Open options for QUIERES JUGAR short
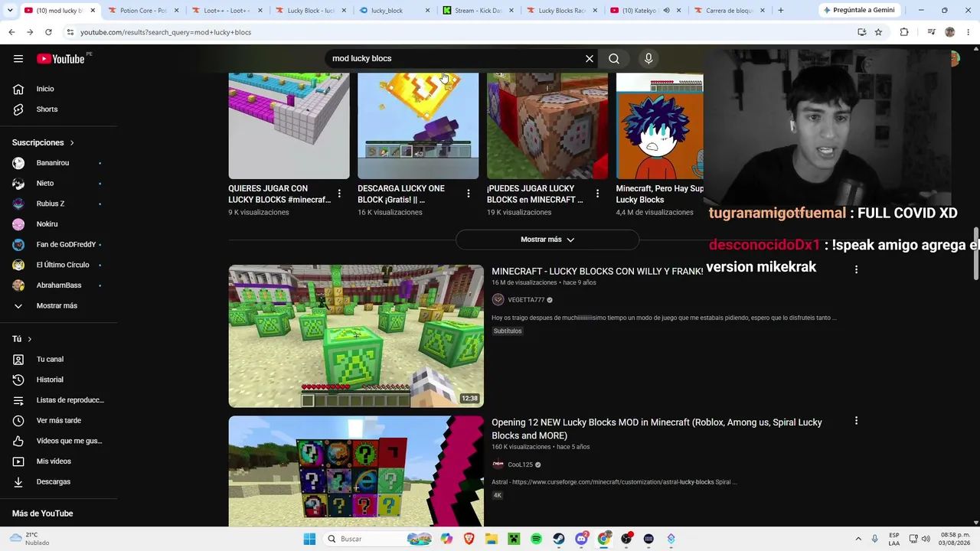This screenshot has width=980, height=551. [339, 194]
